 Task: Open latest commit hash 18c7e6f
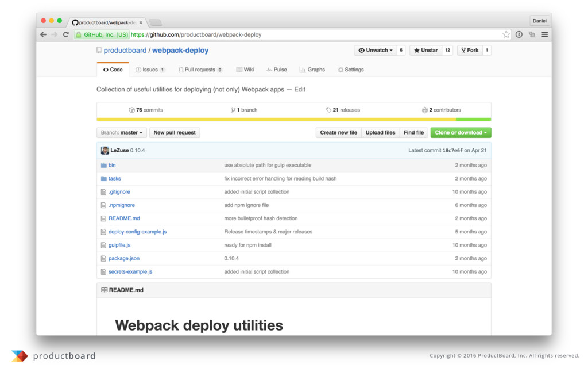pyautogui.click(x=452, y=150)
